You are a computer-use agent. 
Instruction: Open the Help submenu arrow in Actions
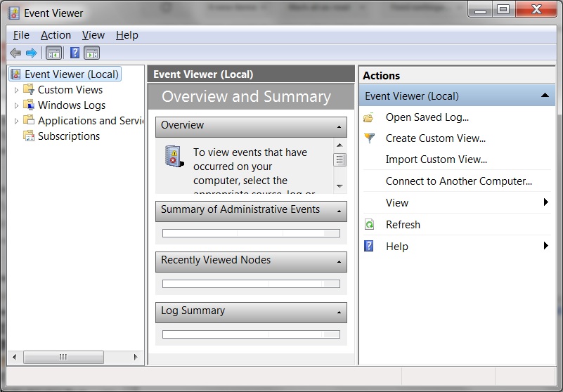(x=545, y=246)
